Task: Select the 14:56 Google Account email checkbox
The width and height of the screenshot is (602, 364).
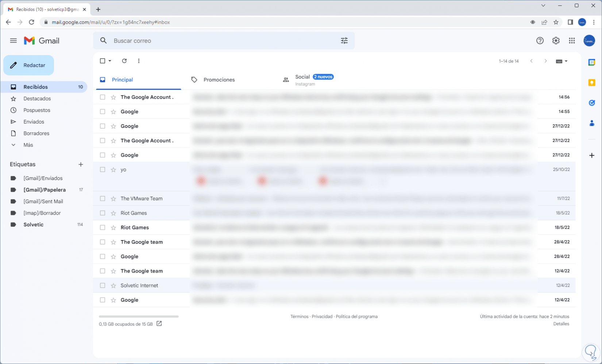Action: 103,97
